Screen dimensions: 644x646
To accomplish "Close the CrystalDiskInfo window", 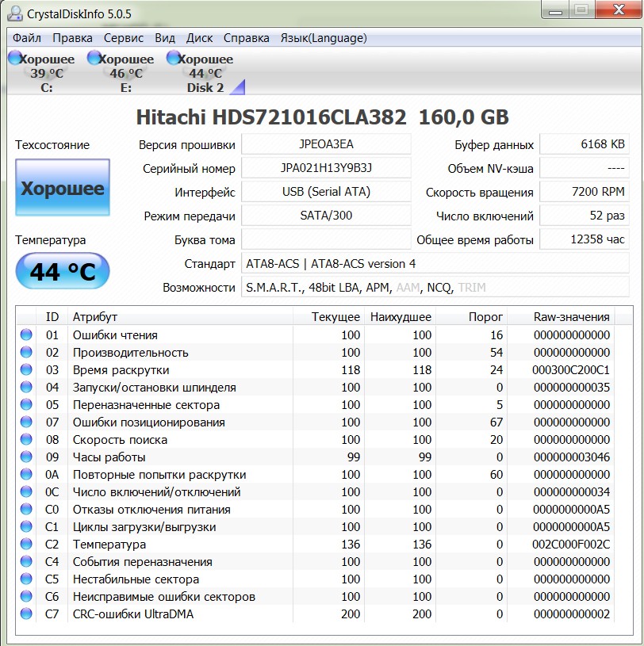I will (619, 10).
